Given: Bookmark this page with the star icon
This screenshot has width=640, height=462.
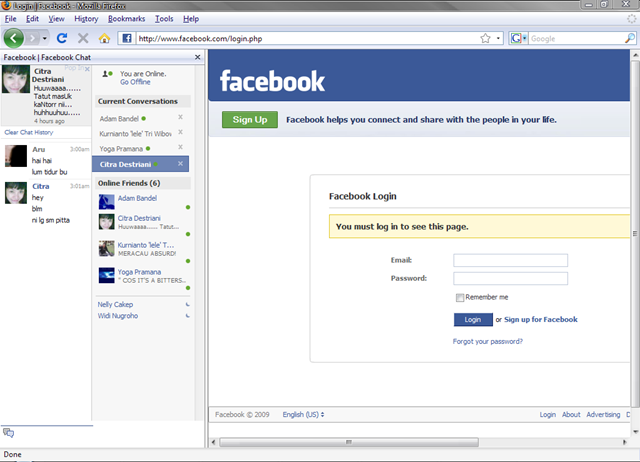Looking at the screenshot, I should click(485, 38).
